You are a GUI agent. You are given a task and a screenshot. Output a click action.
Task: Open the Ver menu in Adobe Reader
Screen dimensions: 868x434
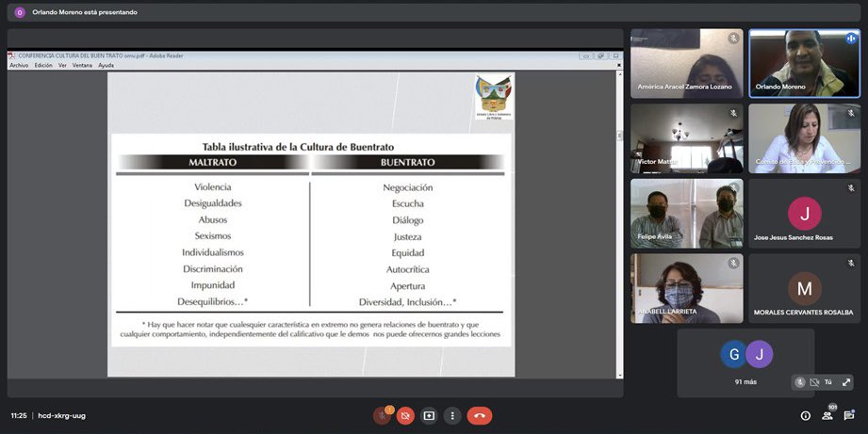tap(62, 65)
